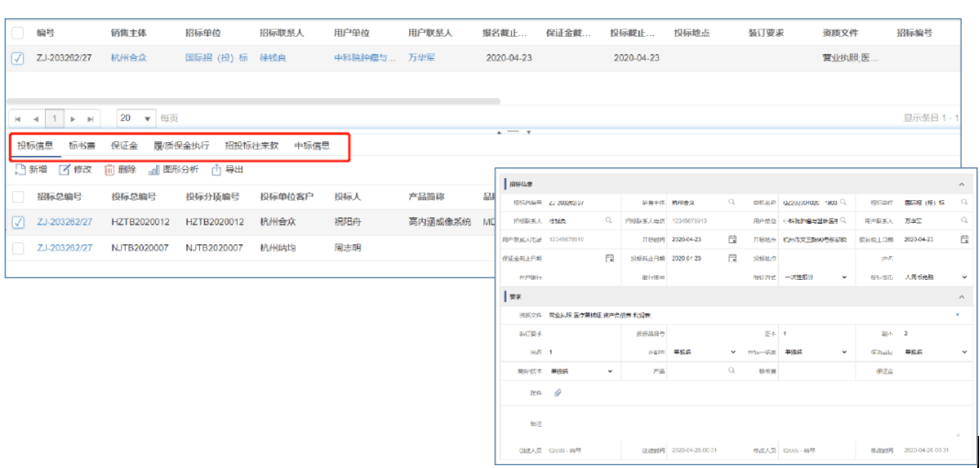Click the 周志明 bidder cell
This screenshot has height=468, width=980.
click(348, 248)
